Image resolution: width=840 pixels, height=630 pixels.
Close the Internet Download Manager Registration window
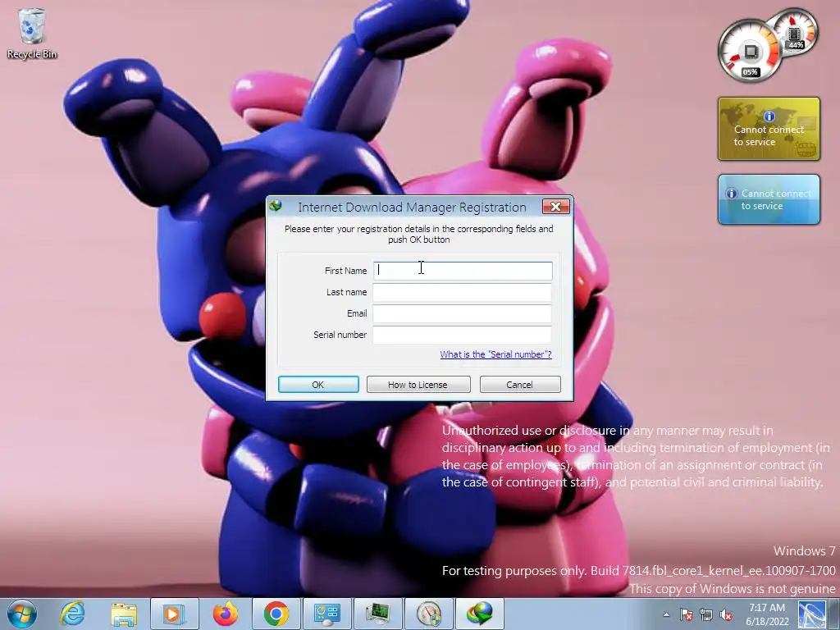coord(555,207)
